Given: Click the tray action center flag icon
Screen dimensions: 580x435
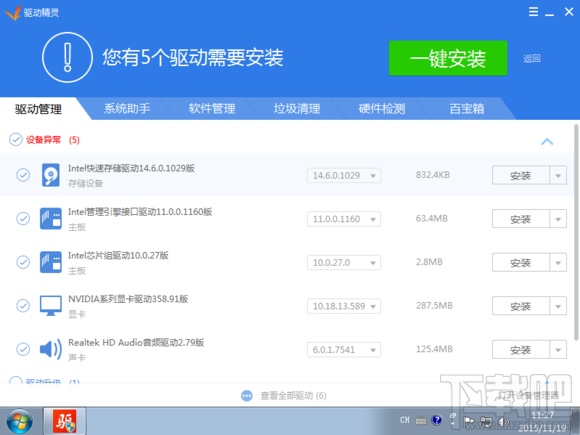Looking at the screenshot, I should (469, 421).
